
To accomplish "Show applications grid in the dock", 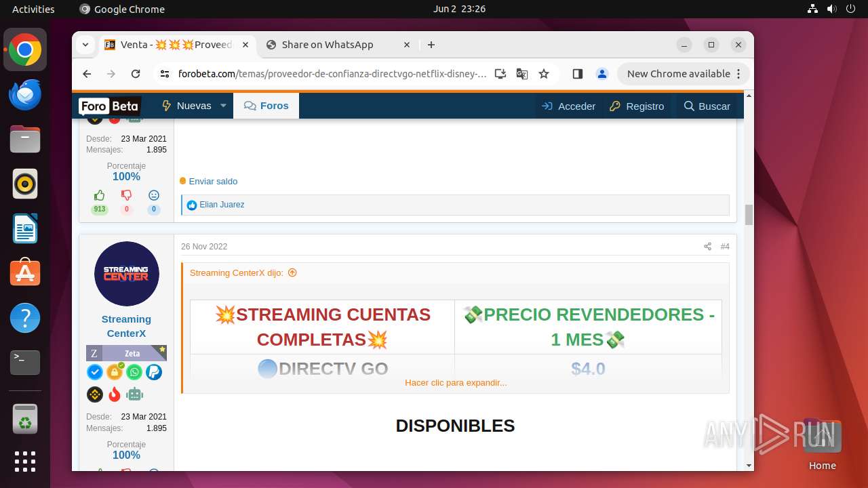I will coord(25,461).
